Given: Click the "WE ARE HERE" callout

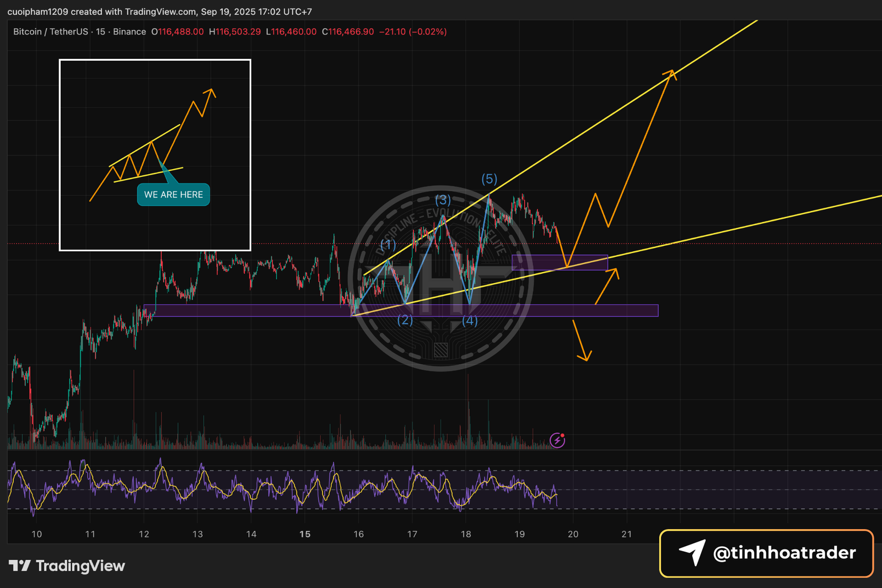Looking at the screenshot, I should (x=173, y=195).
